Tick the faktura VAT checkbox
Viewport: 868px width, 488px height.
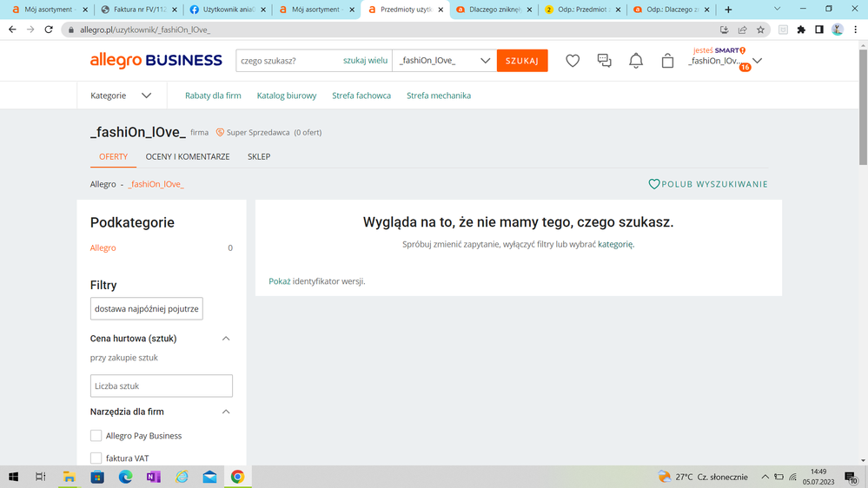[96, 458]
